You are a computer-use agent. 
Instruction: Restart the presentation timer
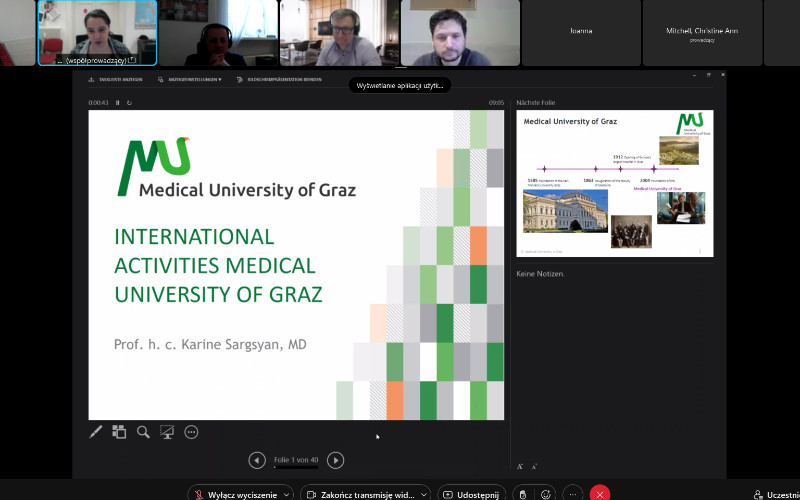click(x=129, y=102)
